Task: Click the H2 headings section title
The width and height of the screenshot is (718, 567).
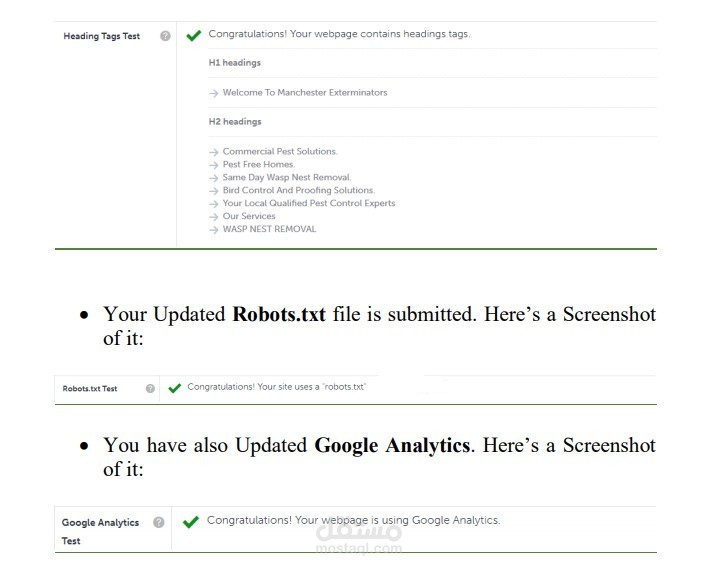Action: click(x=235, y=122)
